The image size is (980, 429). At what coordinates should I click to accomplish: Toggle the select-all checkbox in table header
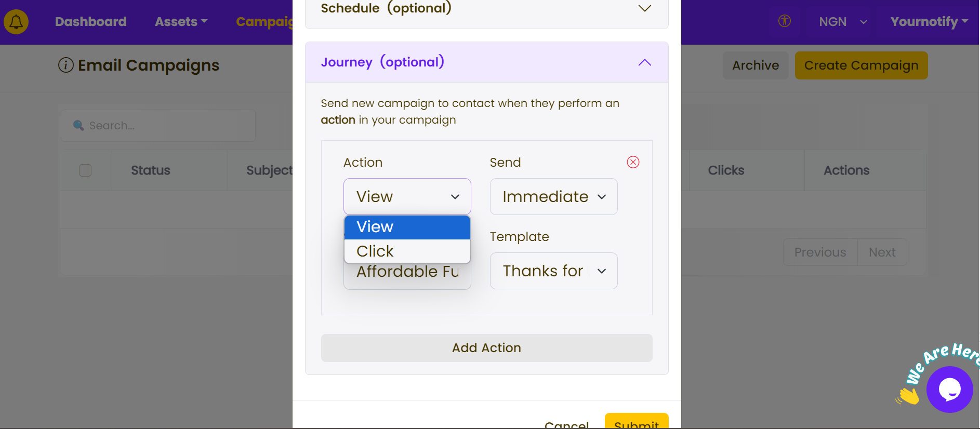pos(85,170)
